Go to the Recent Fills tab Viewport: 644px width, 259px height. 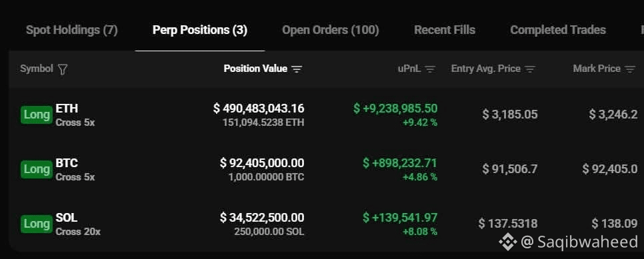(445, 30)
